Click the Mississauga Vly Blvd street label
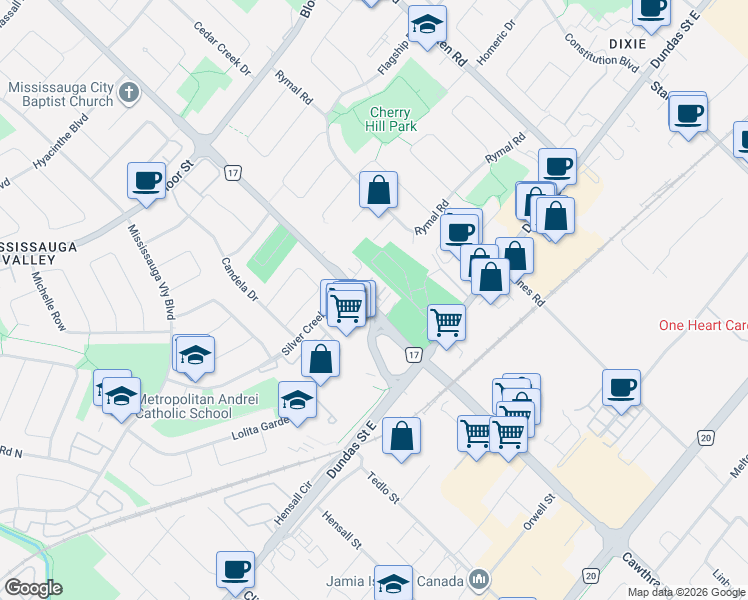 pos(151,272)
